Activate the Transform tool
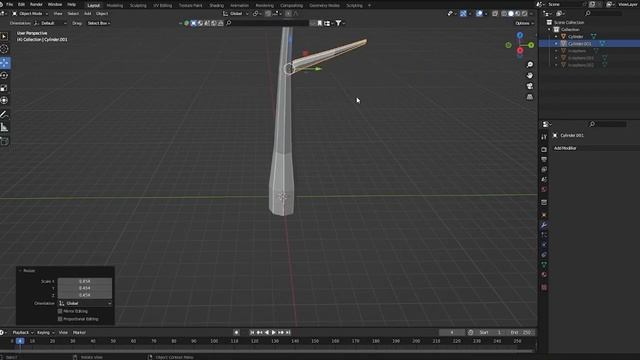Viewport: 640px width, 360px height. click(x=4, y=100)
